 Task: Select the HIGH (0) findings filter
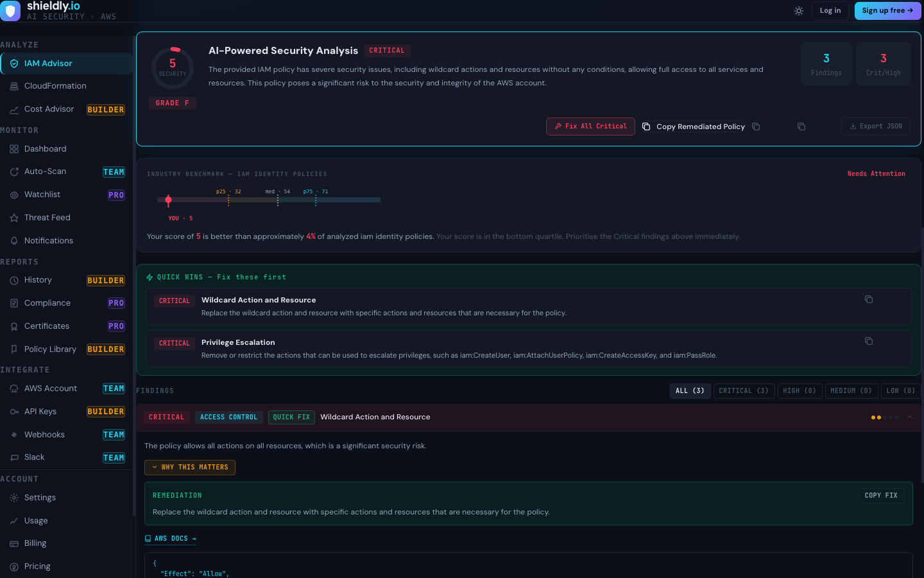(x=800, y=391)
